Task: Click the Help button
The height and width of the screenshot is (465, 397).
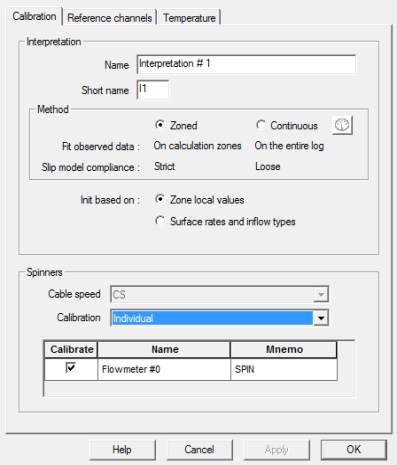Action: [122, 449]
